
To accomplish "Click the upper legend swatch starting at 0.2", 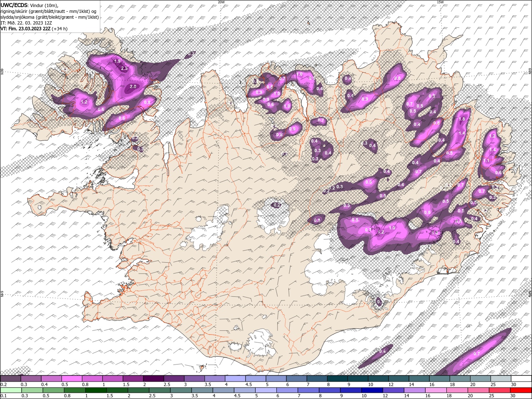I will click(10, 379).
